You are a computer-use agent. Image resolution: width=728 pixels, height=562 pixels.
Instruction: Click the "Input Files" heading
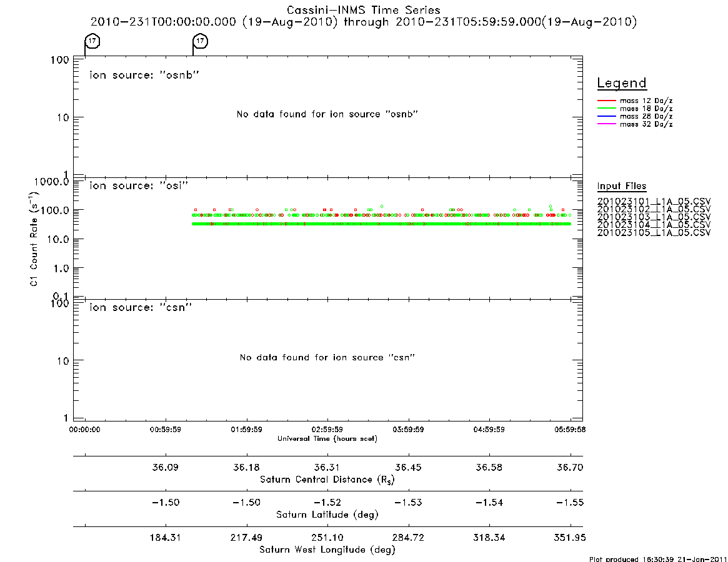tap(622, 186)
